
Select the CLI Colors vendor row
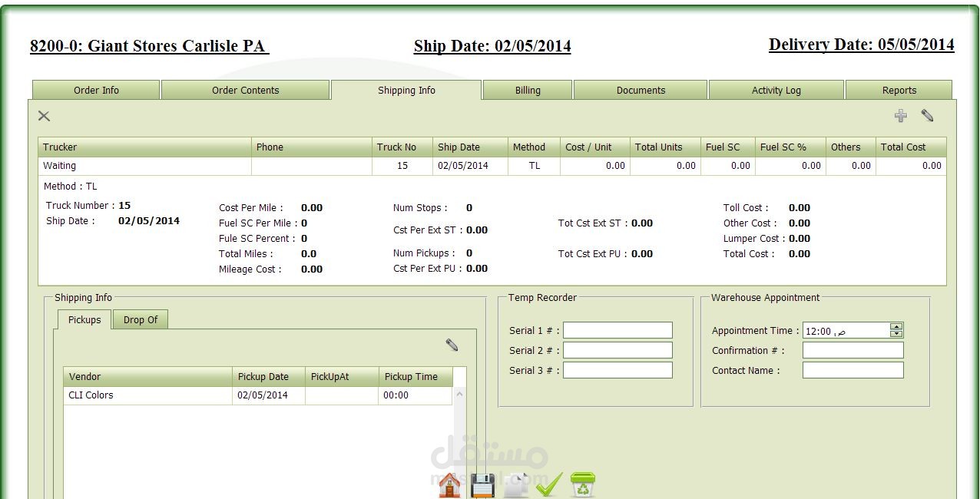[x=258, y=395]
